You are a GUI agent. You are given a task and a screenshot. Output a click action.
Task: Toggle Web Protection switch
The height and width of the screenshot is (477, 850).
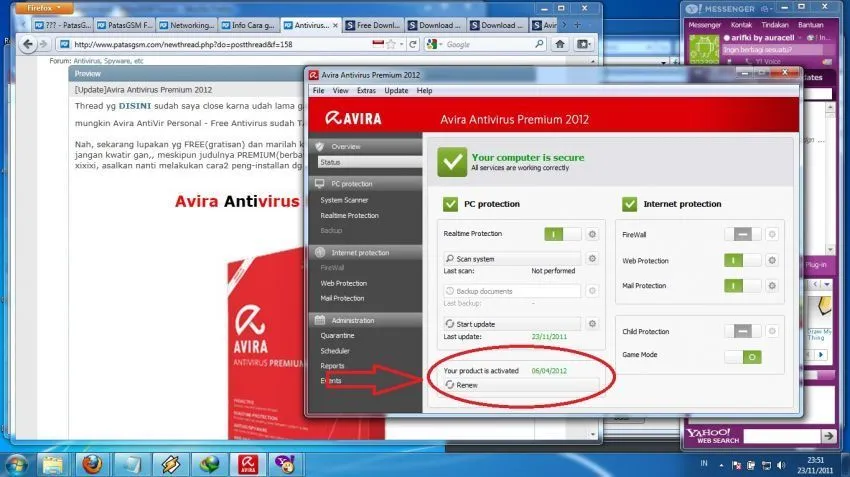point(742,260)
